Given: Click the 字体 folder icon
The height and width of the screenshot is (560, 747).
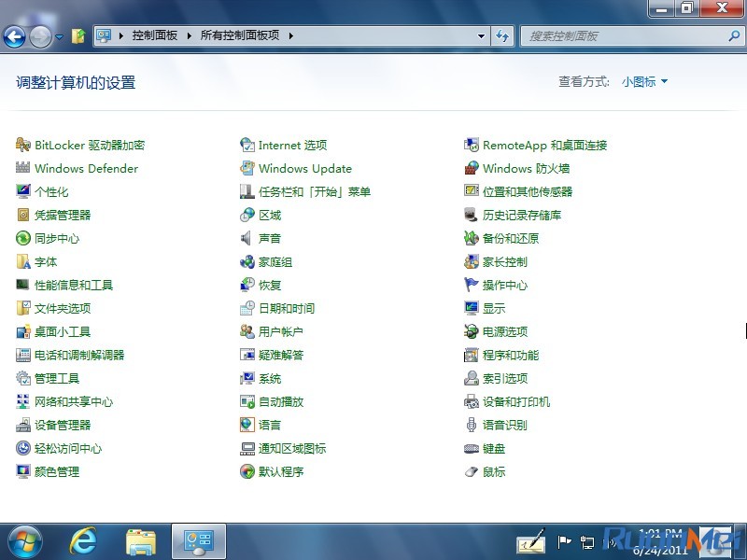Looking at the screenshot, I should click(22, 261).
